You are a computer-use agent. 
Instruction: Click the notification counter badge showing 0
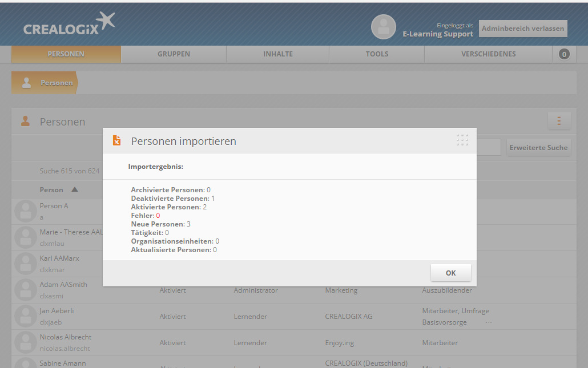564,54
